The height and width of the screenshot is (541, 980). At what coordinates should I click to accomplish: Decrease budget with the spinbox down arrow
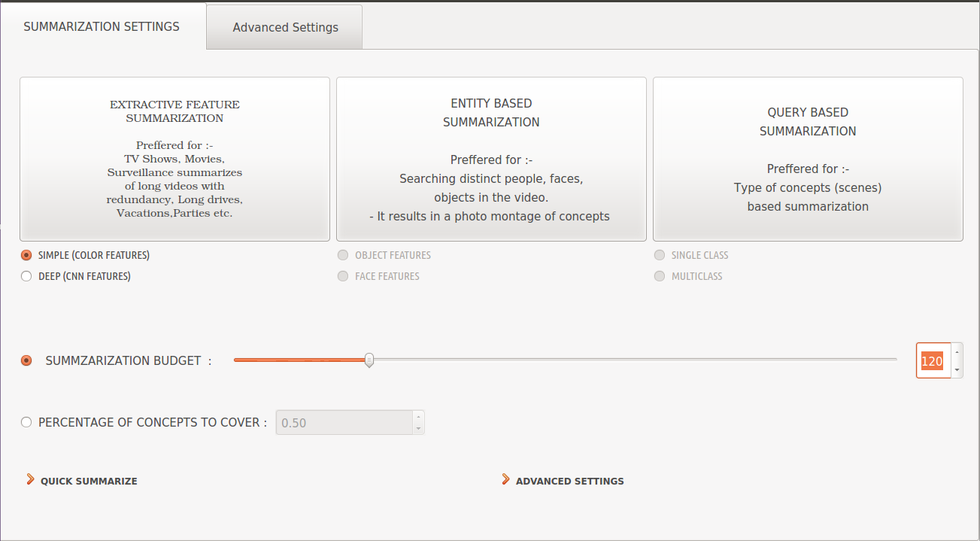957,369
